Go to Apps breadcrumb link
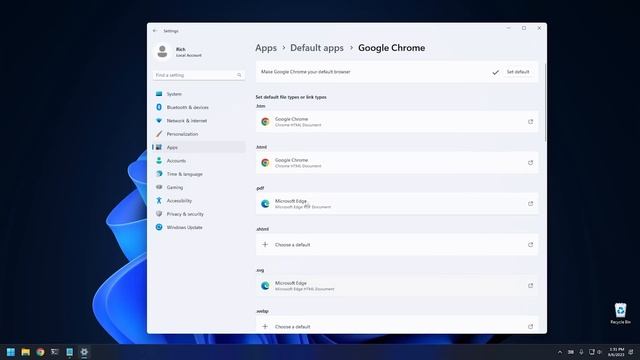Image resolution: width=640 pixels, height=360 pixels. coord(266,48)
